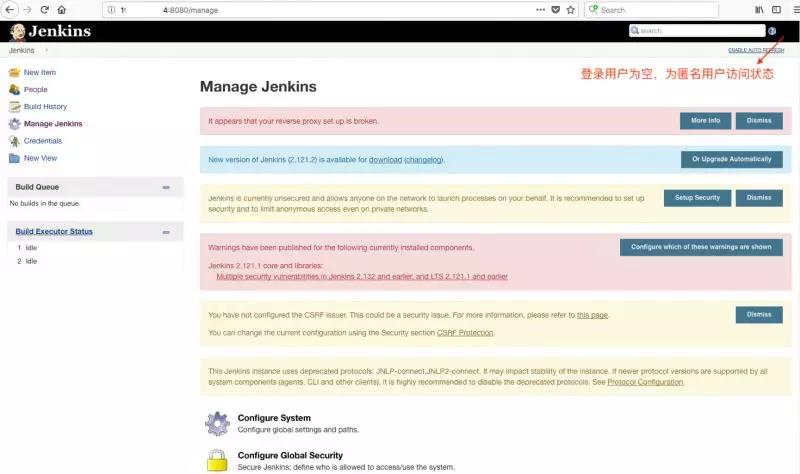
Task: Click the Manage Jenkins gear icon in sidebar
Action: pos(14,124)
